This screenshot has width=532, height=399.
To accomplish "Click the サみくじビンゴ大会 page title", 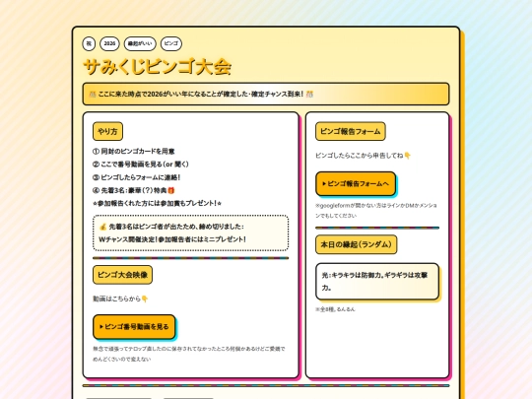I will pos(158,67).
